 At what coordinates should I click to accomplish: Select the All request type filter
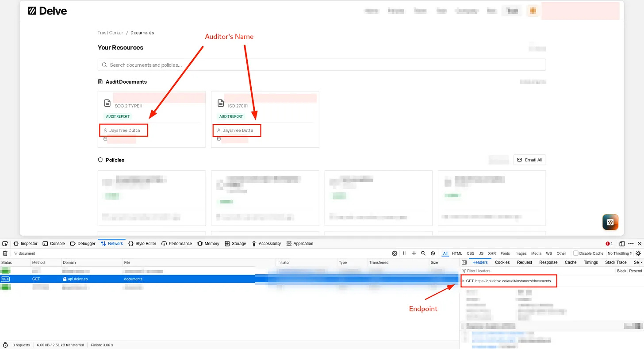click(445, 253)
